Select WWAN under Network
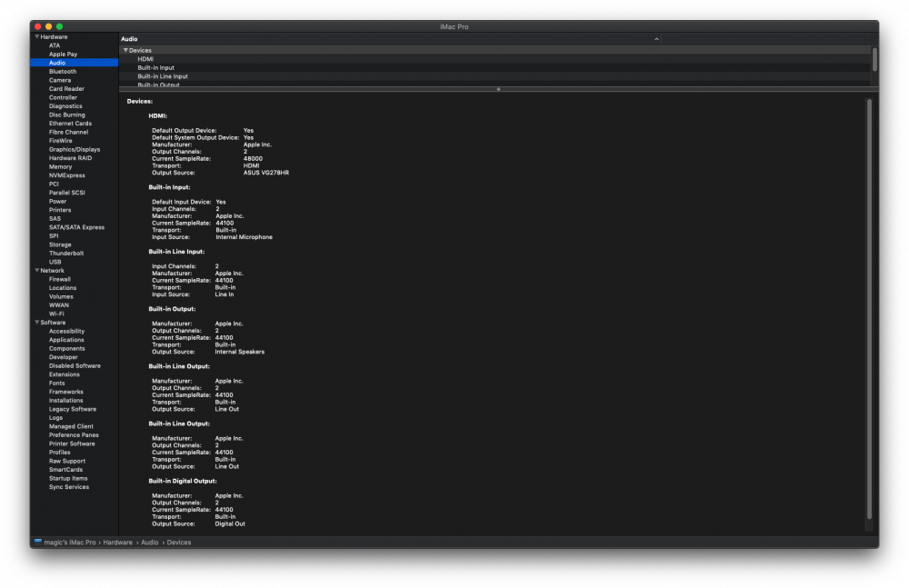Viewport: 909px width, 588px height. (58, 305)
